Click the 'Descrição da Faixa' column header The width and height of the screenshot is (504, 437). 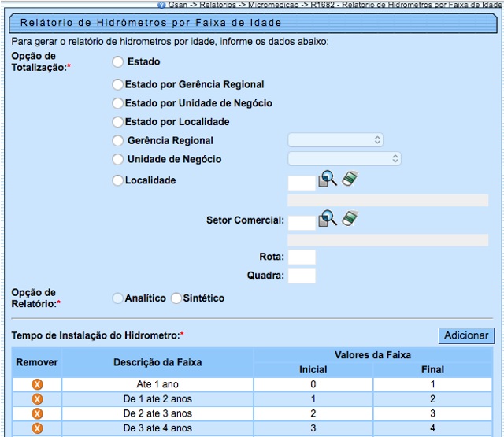pyautogui.click(x=157, y=362)
